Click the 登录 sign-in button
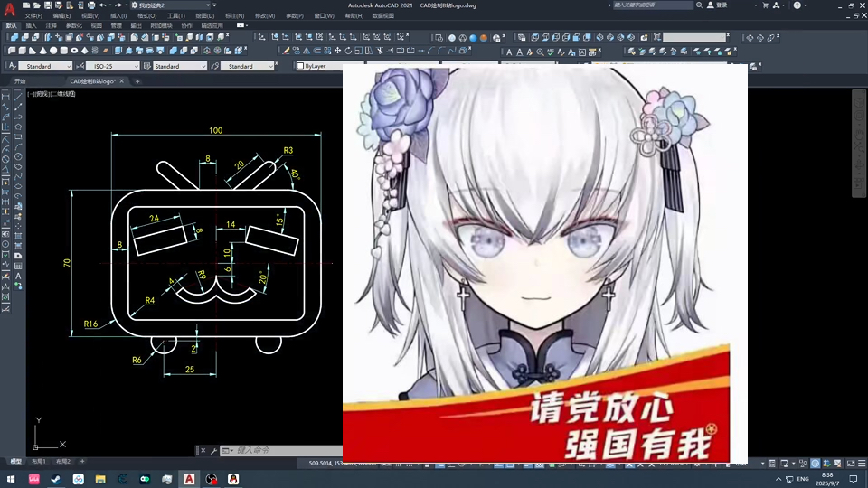Screen dimensions: 868x488 pos(717,5)
